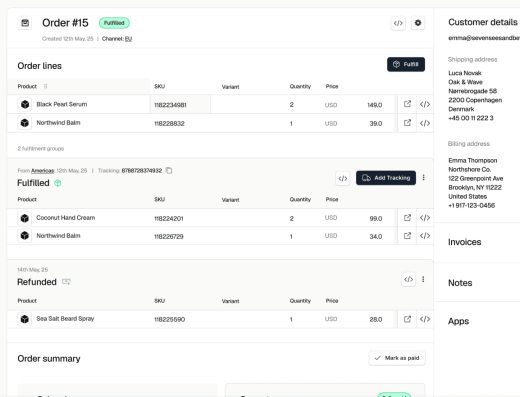Screen dimensions: 520x397
Task: Show code for Sea Salt Beard Spray row
Action: pos(425,319)
